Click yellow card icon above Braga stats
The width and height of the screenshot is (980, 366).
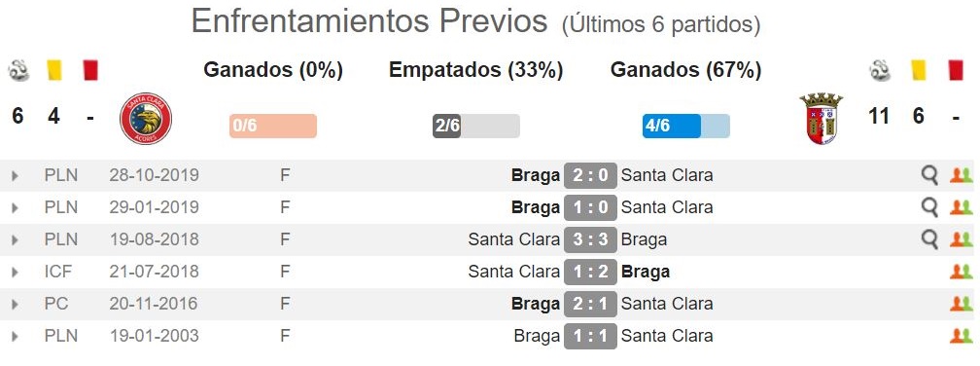click(x=918, y=70)
